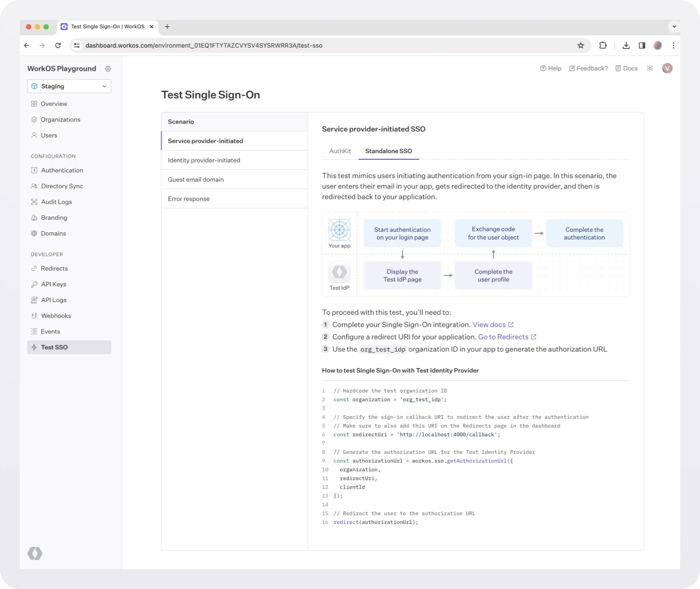Select the Service provider-initiated scenario
Viewport: 700px width, 589px height.
coord(234,141)
